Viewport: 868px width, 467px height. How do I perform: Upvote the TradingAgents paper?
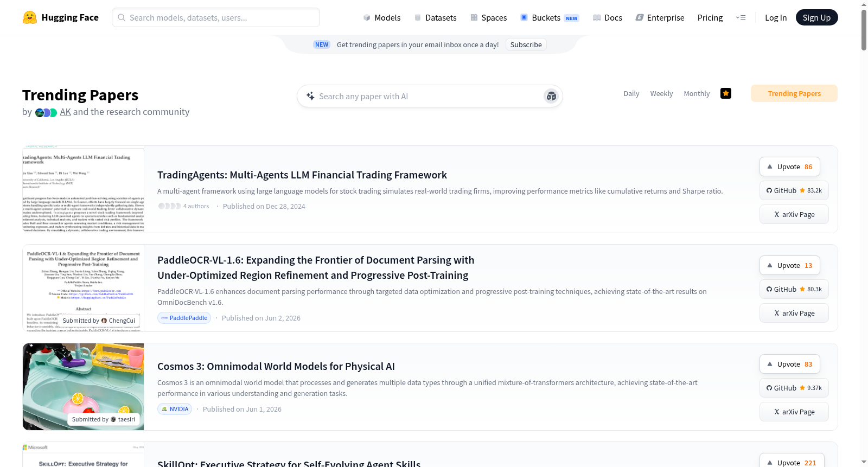(x=790, y=167)
